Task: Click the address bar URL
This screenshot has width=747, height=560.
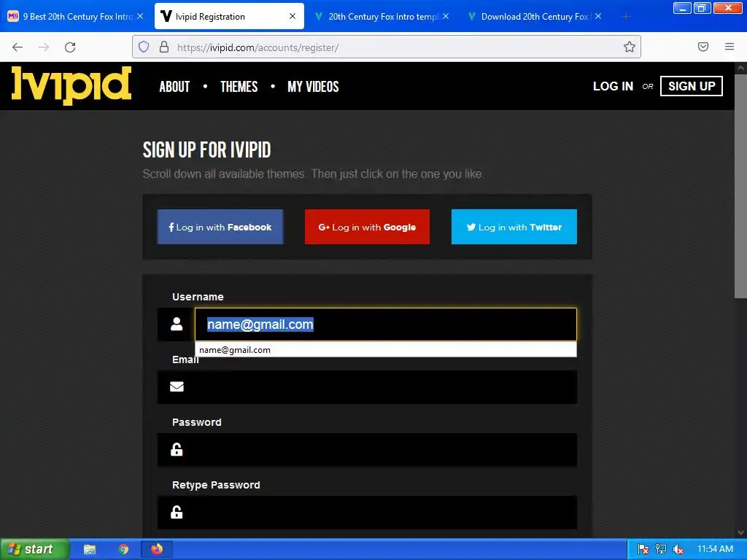Action: 258,47
